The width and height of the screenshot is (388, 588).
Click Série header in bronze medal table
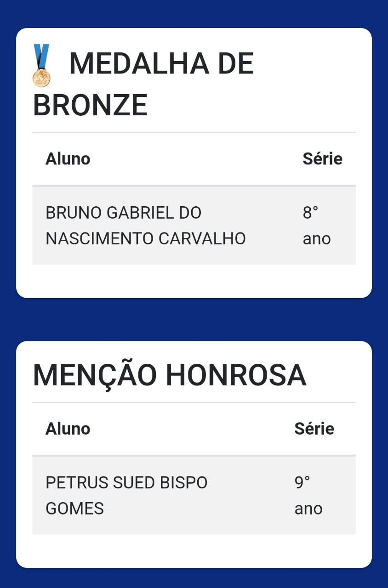click(322, 159)
